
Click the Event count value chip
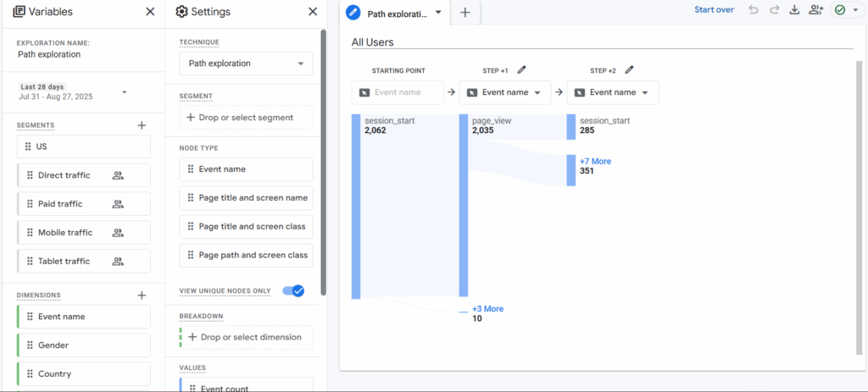tap(247, 385)
